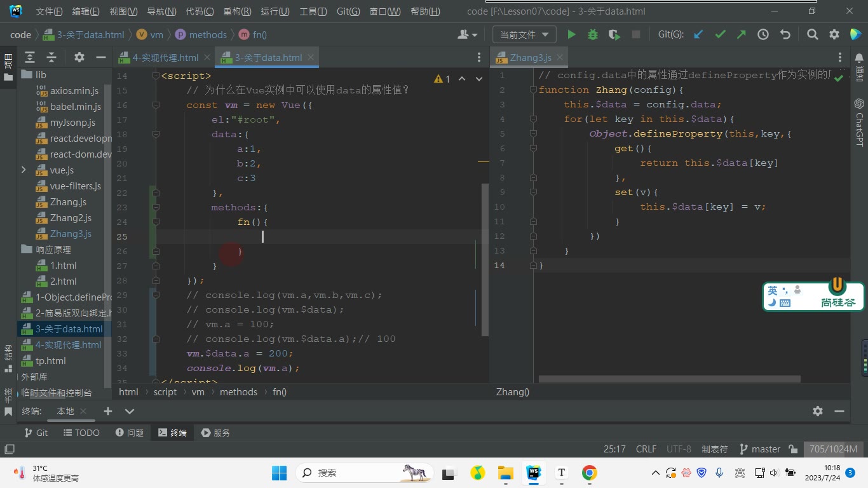Open the 服务 services tool window
The height and width of the screenshot is (488, 868).
(215, 433)
